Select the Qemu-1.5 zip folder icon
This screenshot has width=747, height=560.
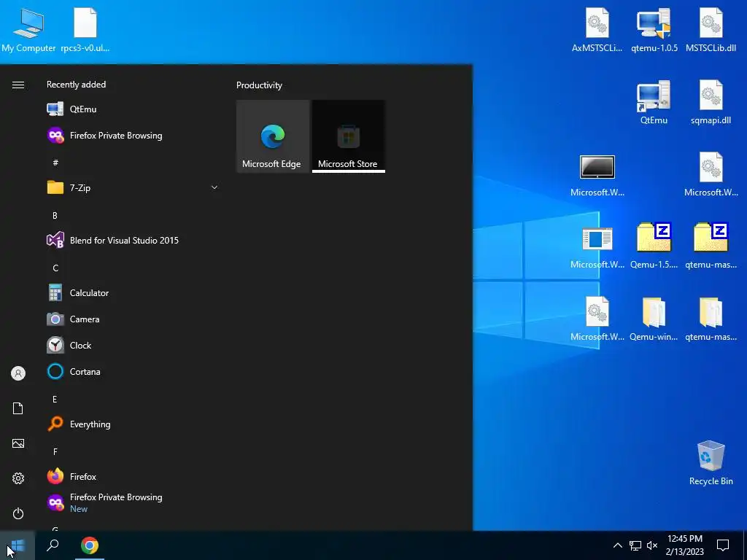tap(654, 246)
